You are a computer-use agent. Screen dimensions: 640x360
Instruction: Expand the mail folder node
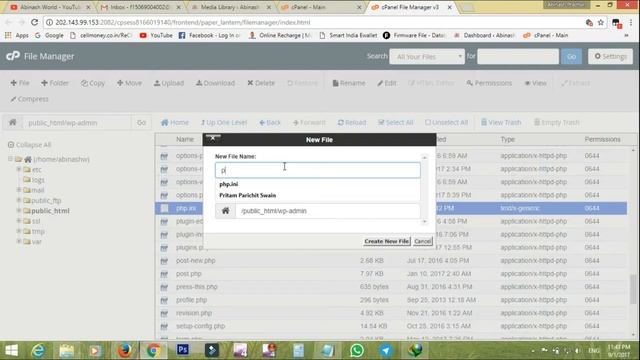click(x=18, y=190)
